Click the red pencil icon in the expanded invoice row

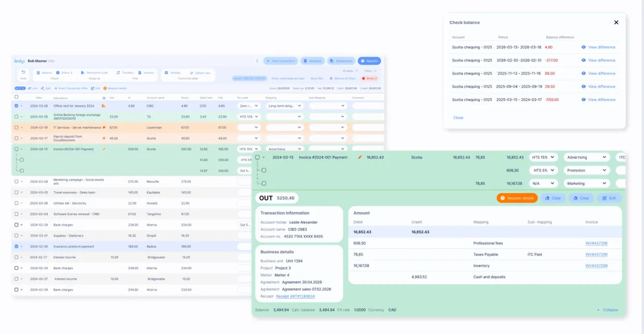coord(359,157)
